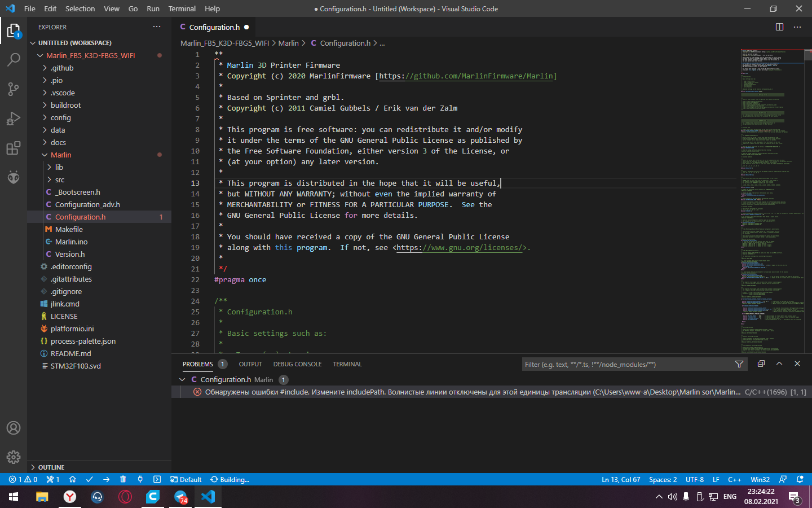Click Collapse All icon in Problems panel
812x508 pixels.
[761, 364]
